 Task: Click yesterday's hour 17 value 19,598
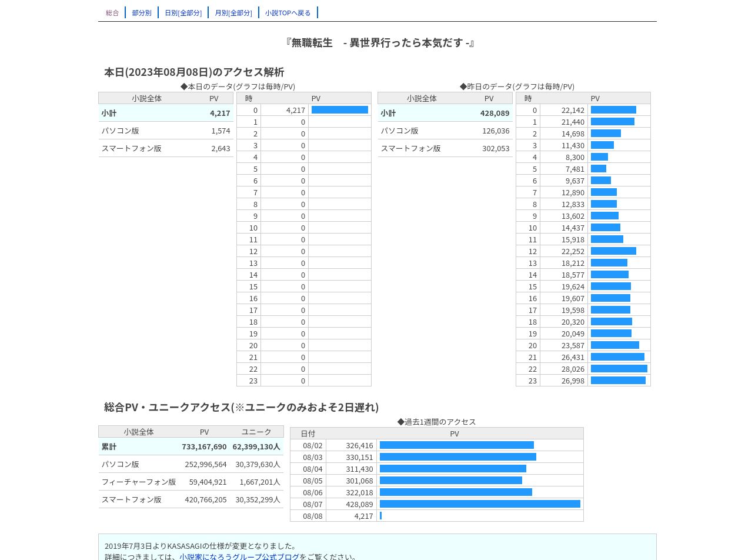573,310
